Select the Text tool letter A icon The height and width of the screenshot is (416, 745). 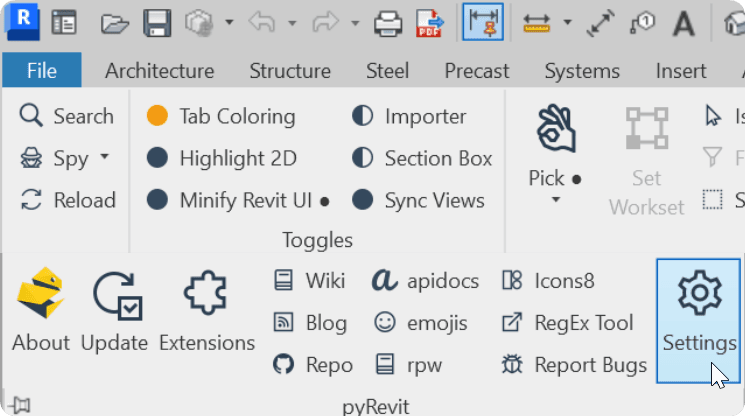(684, 23)
